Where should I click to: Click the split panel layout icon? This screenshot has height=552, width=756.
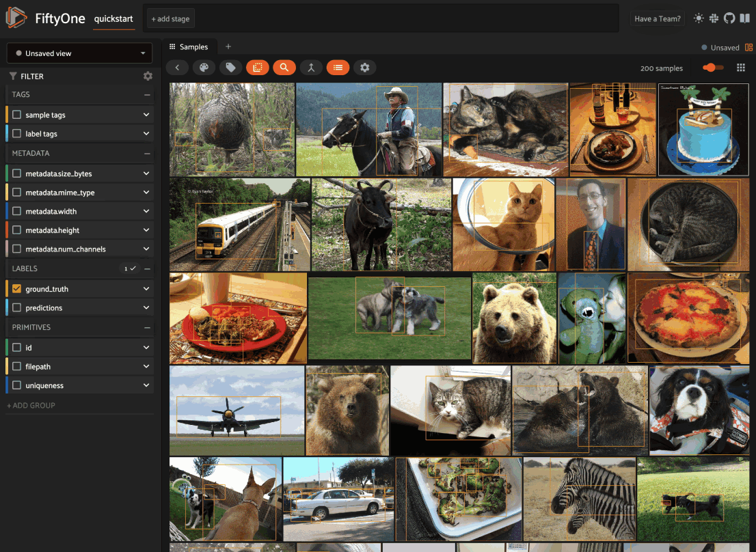pos(748,47)
